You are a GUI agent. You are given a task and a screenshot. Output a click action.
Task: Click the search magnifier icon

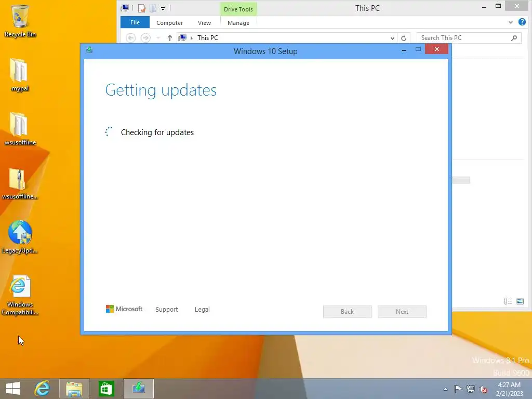[x=514, y=37]
